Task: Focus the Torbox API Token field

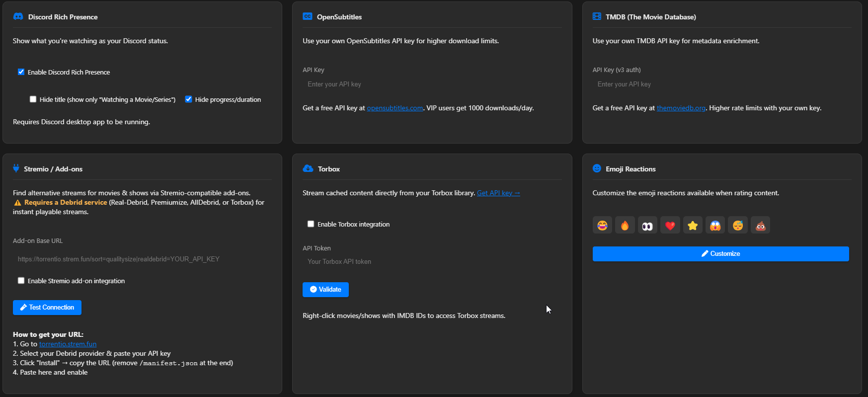Action: (x=432, y=262)
